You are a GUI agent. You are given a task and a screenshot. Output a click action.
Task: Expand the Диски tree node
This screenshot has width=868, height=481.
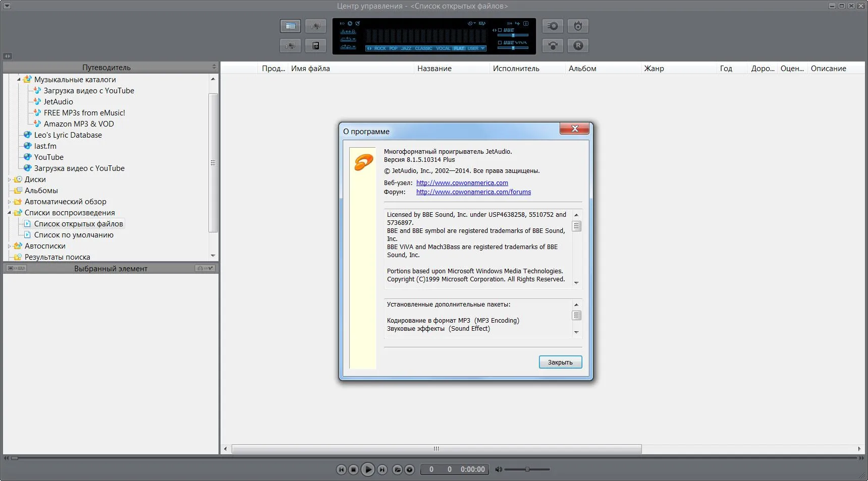9,179
